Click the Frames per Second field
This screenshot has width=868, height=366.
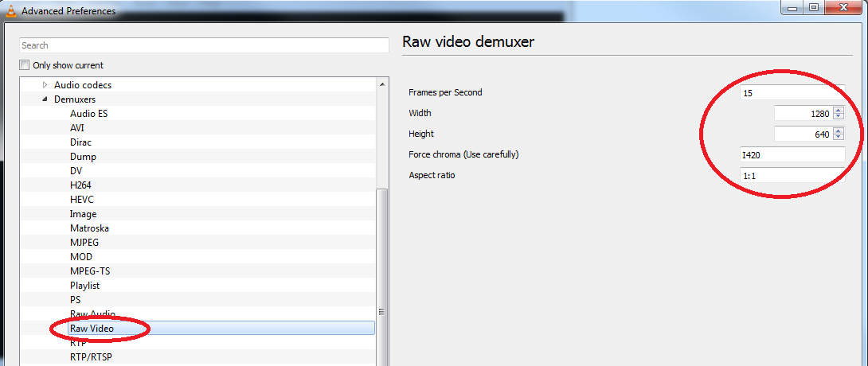[x=792, y=93]
